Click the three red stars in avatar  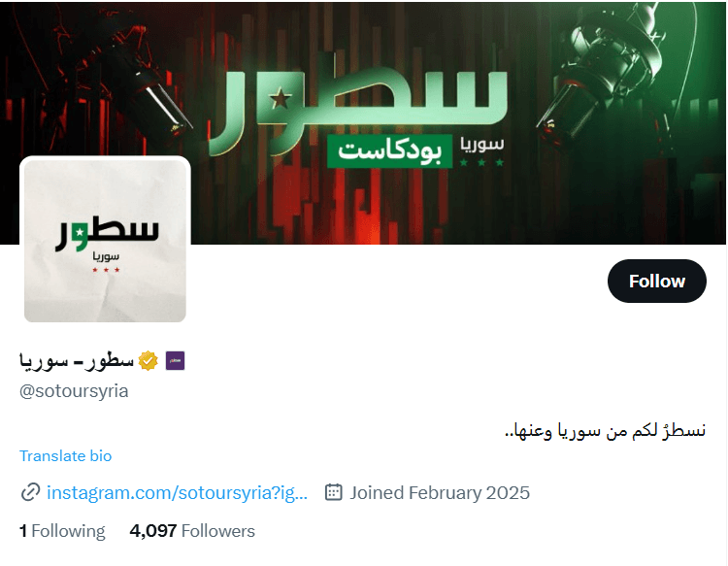[106, 270]
